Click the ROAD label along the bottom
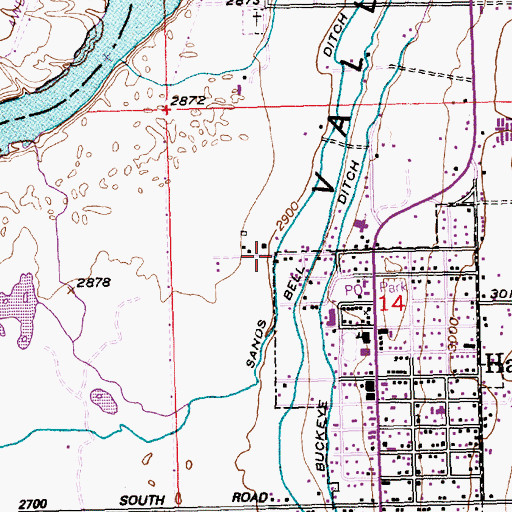Viewport: 512px width, 512px height. pyautogui.click(x=250, y=498)
